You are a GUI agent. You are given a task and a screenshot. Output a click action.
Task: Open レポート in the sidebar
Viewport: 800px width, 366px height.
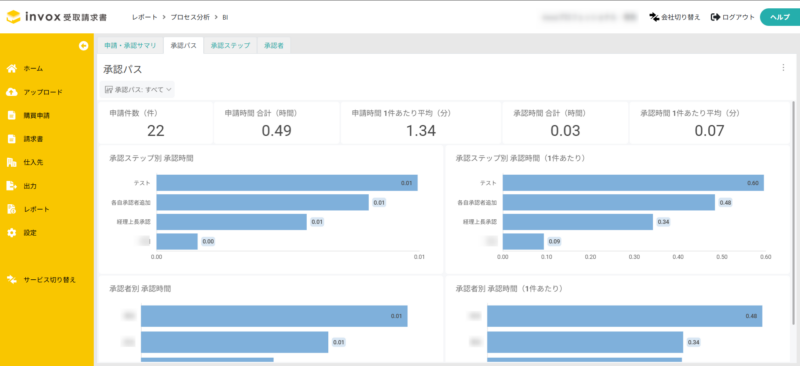pyautogui.click(x=36, y=209)
